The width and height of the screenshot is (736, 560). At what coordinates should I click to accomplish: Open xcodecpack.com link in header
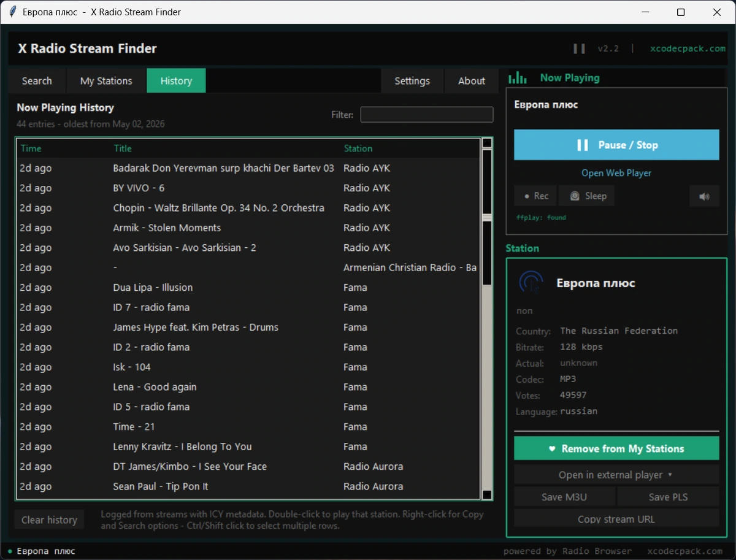tap(688, 48)
